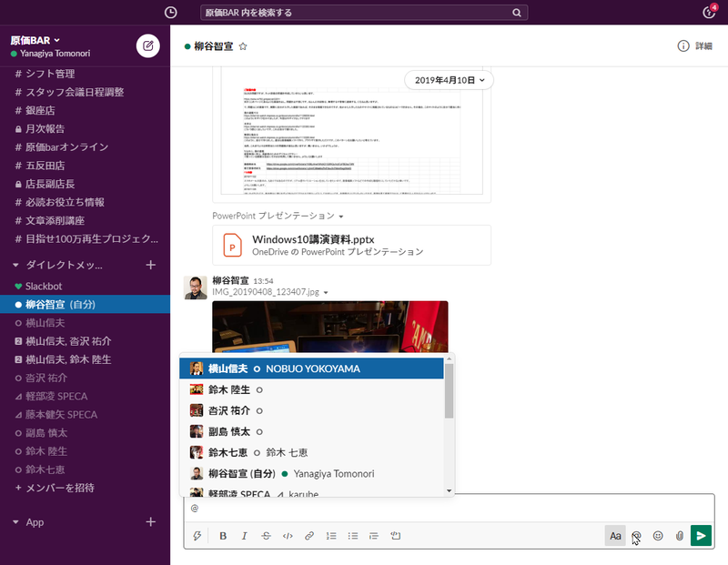Toggle code block formatting
The image size is (728, 565).
point(288,536)
